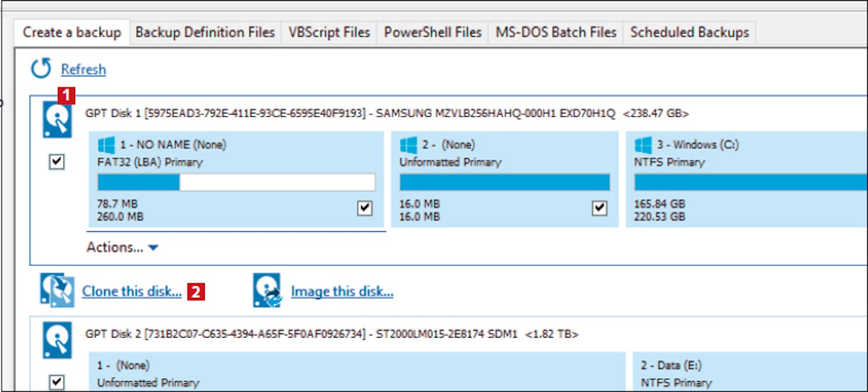Click the Image this disk icon

tap(267, 290)
